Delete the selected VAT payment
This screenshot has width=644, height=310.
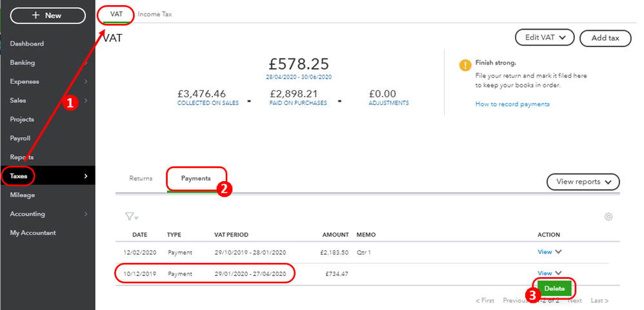coord(554,289)
